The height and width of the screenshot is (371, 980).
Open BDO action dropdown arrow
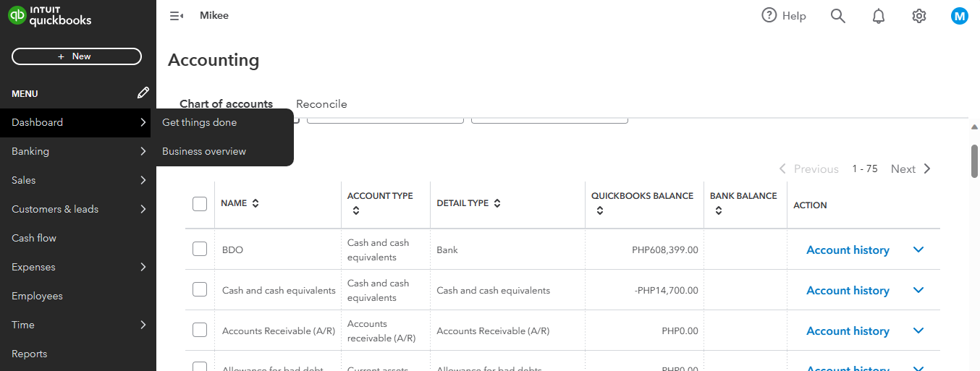tap(918, 250)
